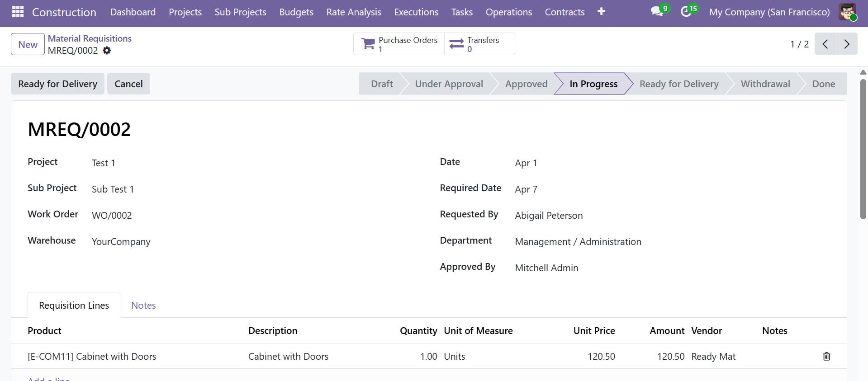Go to previous record arrow
This screenshot has height=381, width=868.
tap(825, 44)
